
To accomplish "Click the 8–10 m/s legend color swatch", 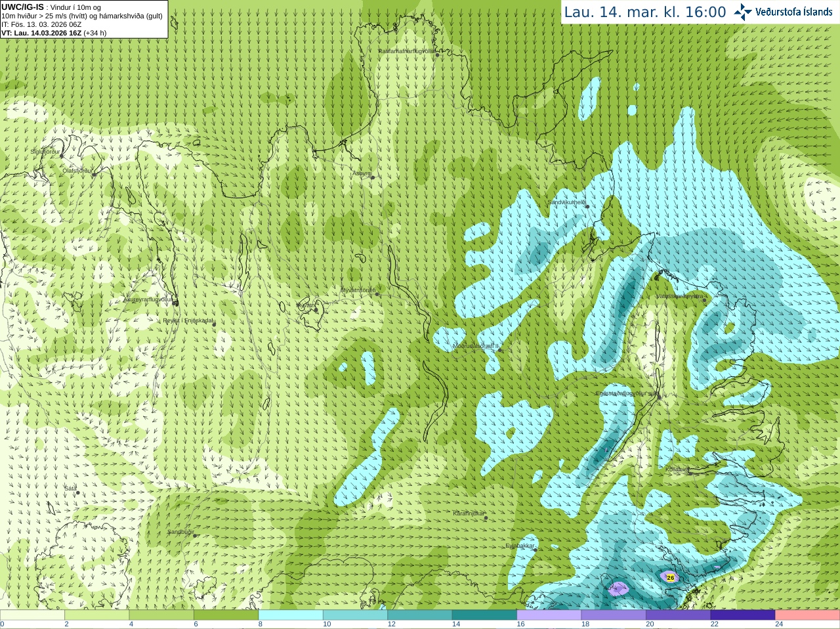I will click(291, 615).
